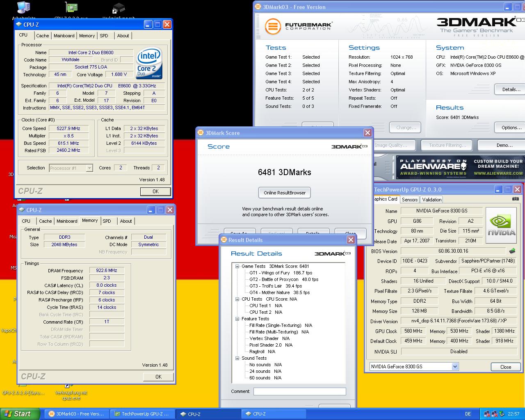Click the Memory CPU-Z window title icon
This screenshot has height=420, width=525.
[22, 210]
